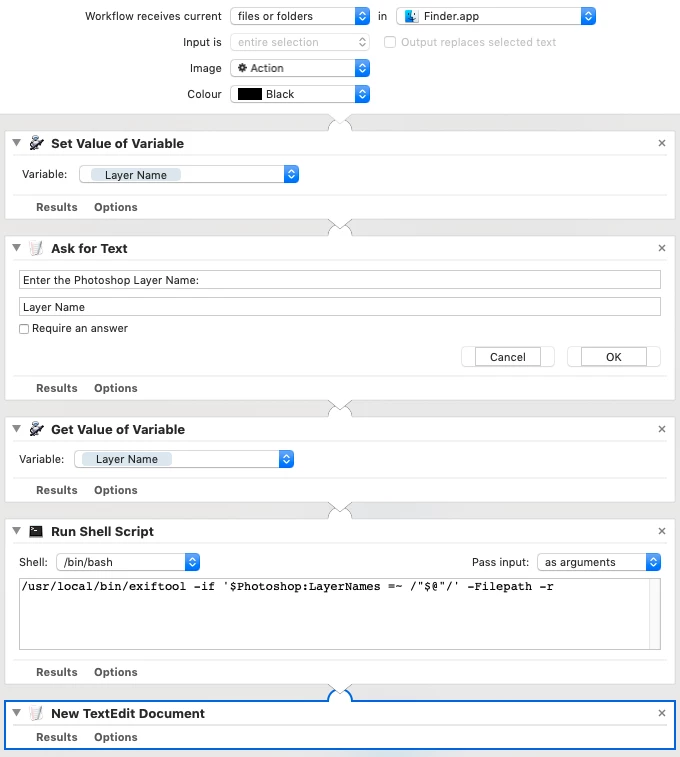Screen dimensions: 680x757
Task: Open Options tab in Set Value of Variable
Action: click(x=115, y=207)
